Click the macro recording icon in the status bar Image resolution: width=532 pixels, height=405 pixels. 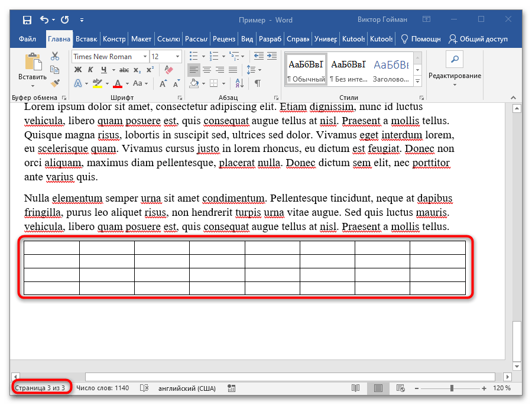231,388
